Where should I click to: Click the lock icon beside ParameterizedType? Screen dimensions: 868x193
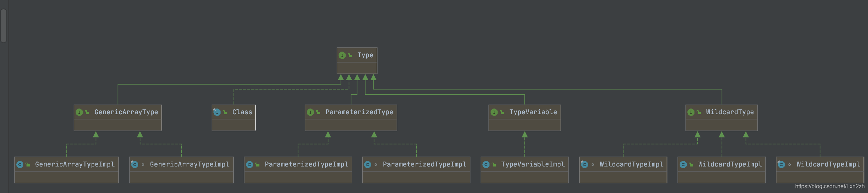click(318, 112)
